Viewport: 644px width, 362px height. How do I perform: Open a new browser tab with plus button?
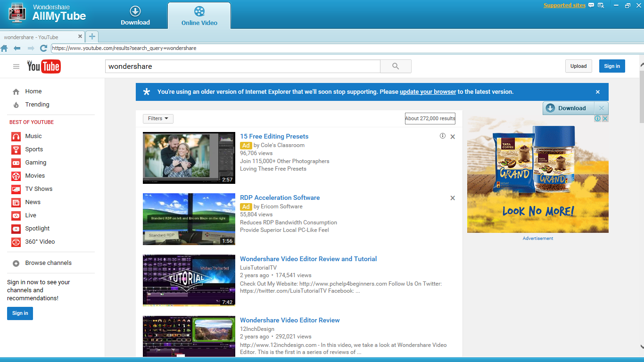(x=92, y=36)
